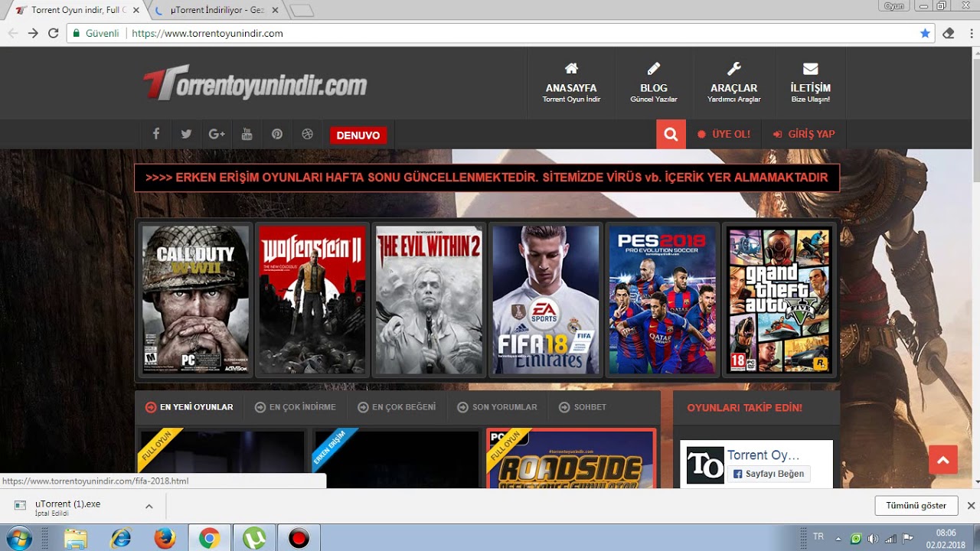
Task: Open the Google Plus social icon
Action: pos(217,134)
